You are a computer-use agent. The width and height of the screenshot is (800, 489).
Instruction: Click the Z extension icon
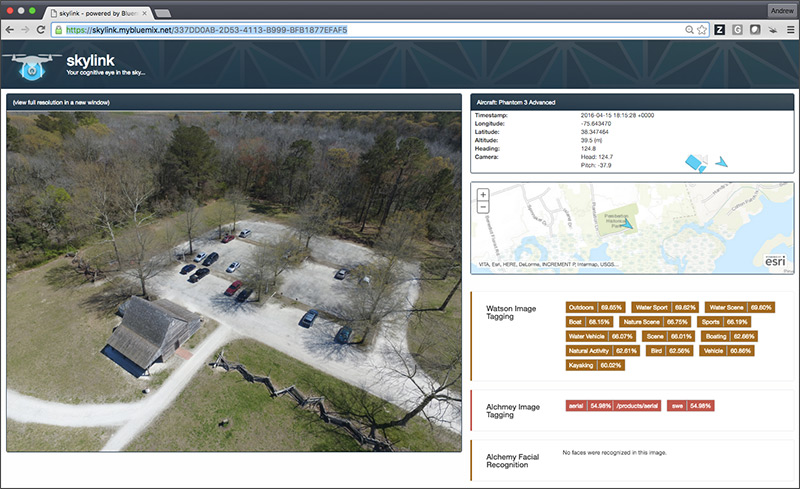[x=719, y=30]
